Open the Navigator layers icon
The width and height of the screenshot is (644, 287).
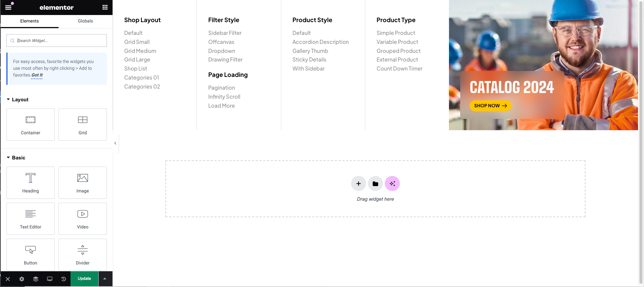36,279
